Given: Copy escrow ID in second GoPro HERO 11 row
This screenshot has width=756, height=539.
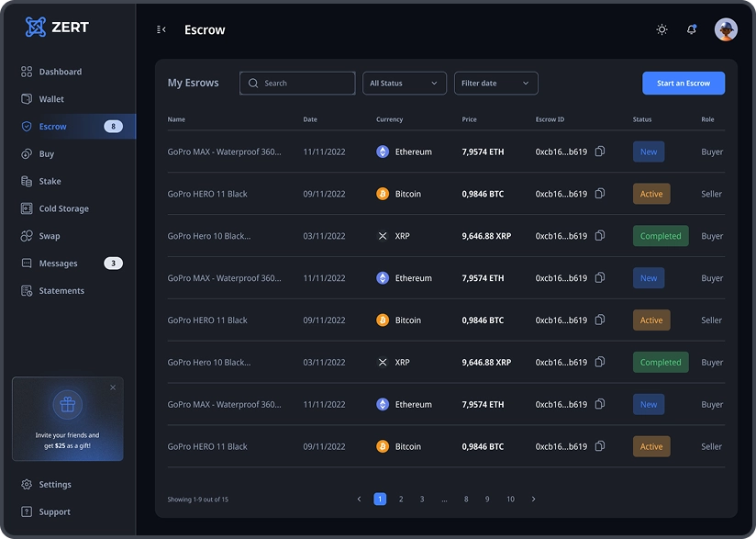Looking at the screenshot, I should click(x=600, y=320).
